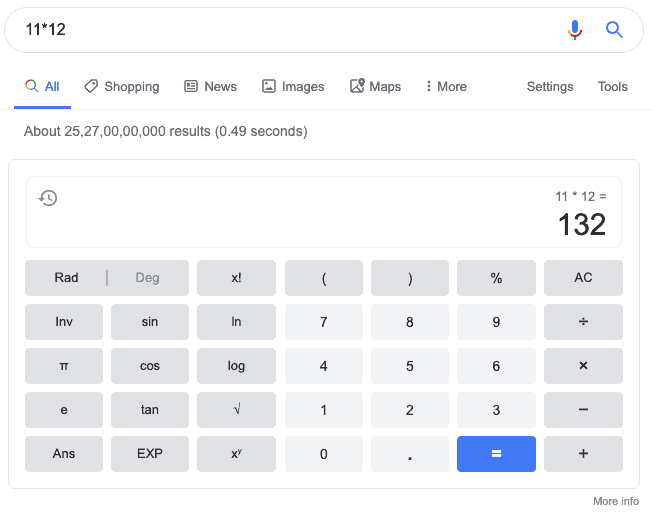Switch to the News tab
The height and width of the screenshot is (517, 653).
pyautogui.click(x=210, y=86)
